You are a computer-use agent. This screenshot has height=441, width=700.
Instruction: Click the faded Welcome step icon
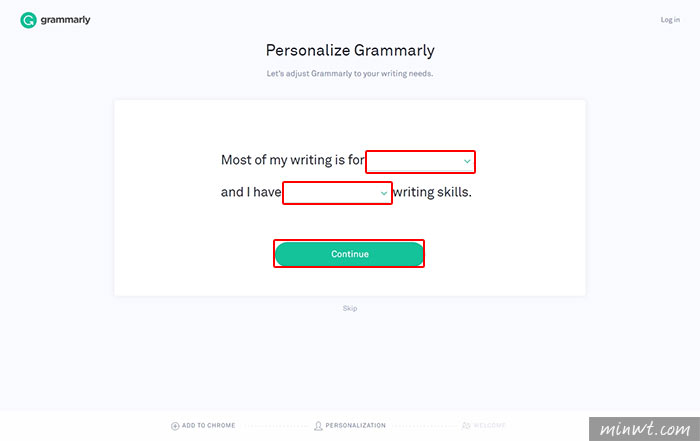(x=466, y=425)
